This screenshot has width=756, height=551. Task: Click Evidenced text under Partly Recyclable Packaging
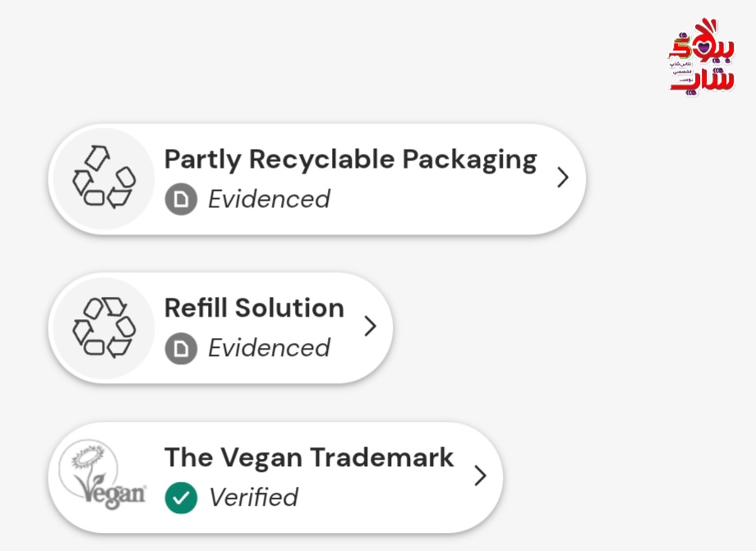pos(269,200)
